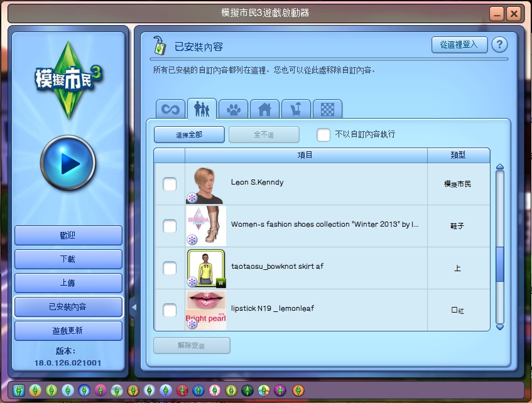Click the pale pink starburst pack icon
Image resolution: width=532 pixels, height=403 pixels.
point(215,390)
